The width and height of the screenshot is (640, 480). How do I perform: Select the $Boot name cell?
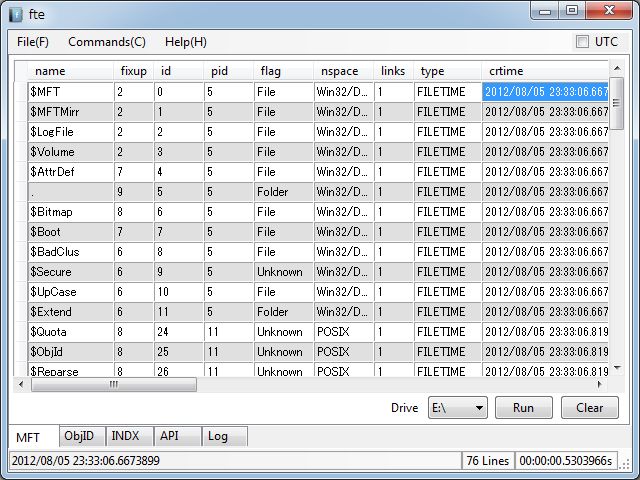(x=71, y=231)
